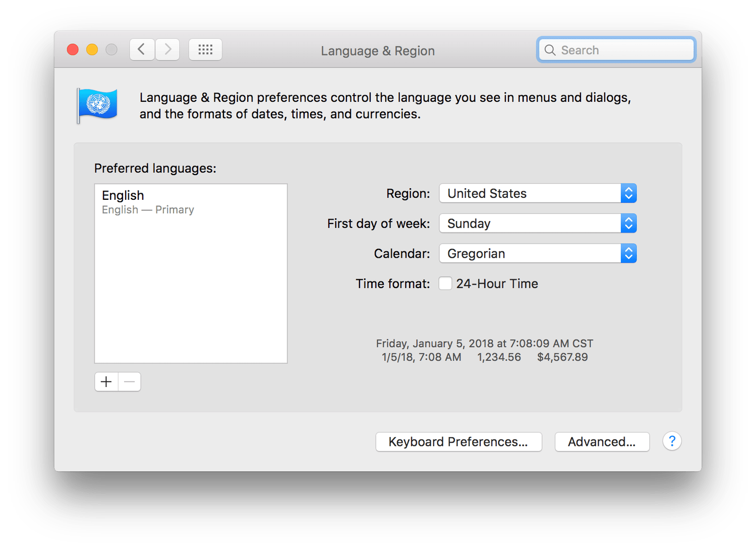Open Keyboard Preferences

pyautogui.click(x=458, y=442)
